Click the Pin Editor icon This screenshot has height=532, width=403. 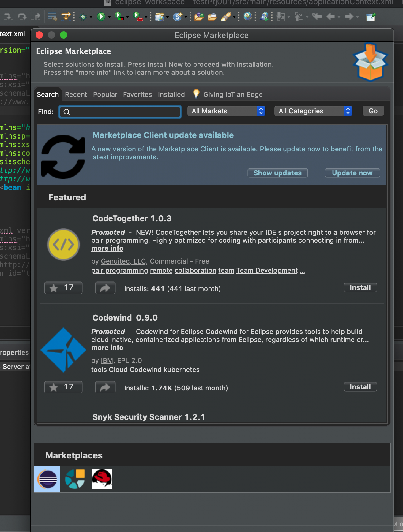tap(371, 17)
